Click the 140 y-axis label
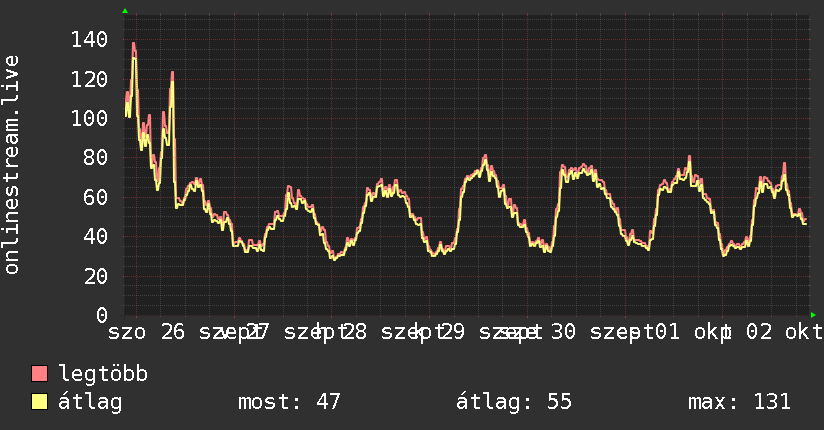The height and width of the screenshot is (430, 824). tap(89, 39)
